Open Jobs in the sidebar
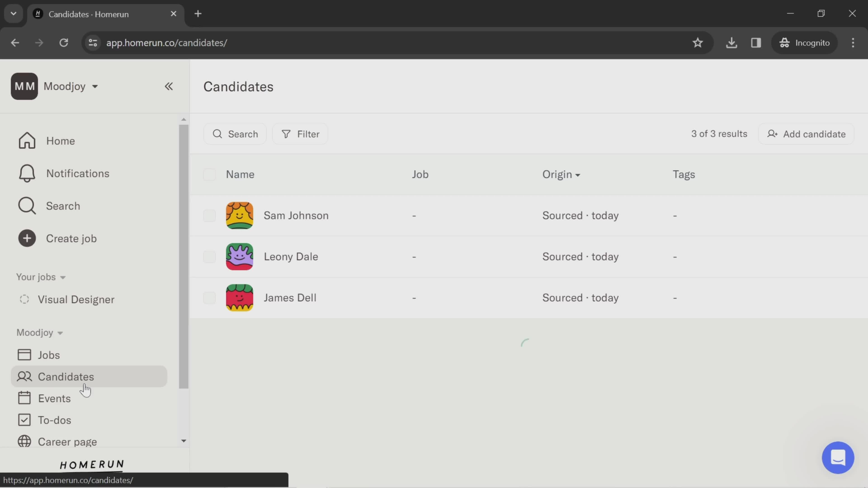This screenshot has width=868, height=488. point(89,355)
